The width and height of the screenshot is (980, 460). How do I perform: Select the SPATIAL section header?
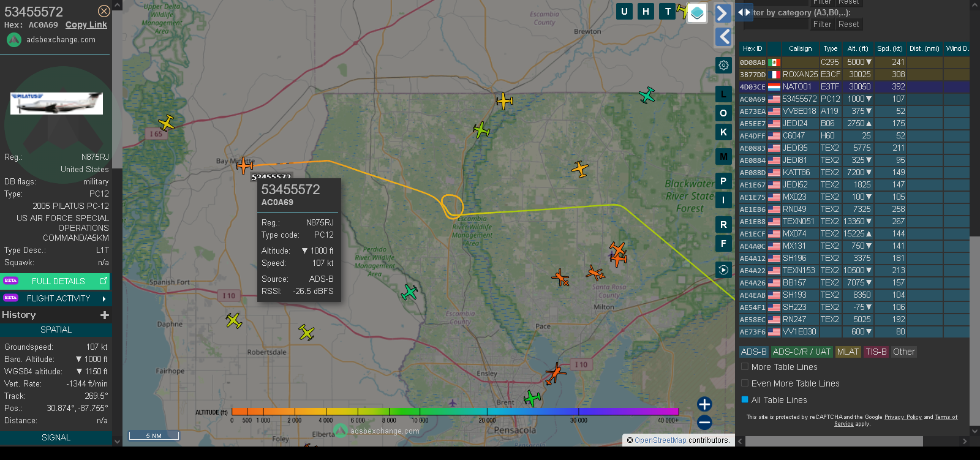[x=56, y=330]
